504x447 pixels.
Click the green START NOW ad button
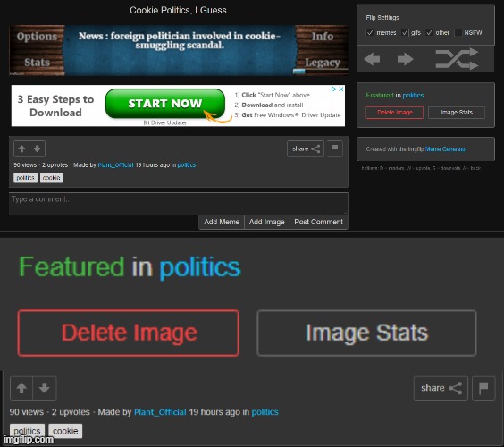point(165,104)
